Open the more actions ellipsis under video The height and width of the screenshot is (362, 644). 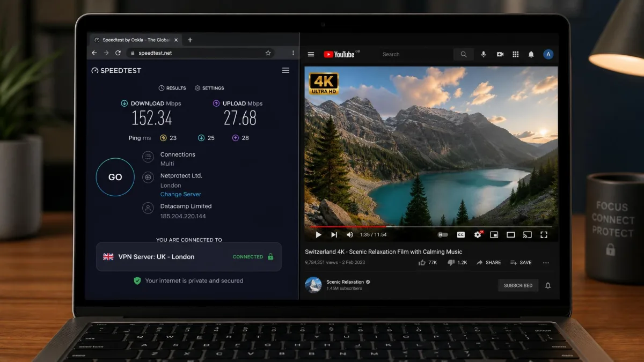point(546,263)
